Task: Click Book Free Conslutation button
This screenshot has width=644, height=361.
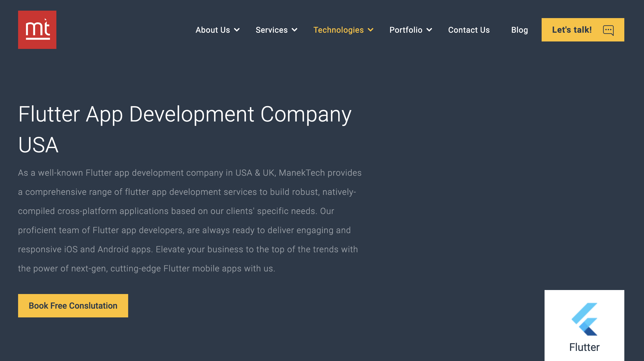Action: 73,306
